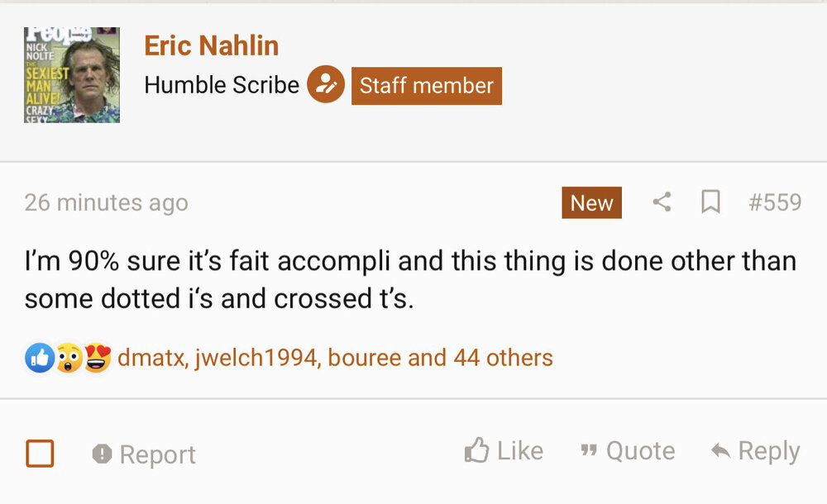Screen dimensions: 827x504
Task: Click the New post indicator label
Action: tap(591, 202)
